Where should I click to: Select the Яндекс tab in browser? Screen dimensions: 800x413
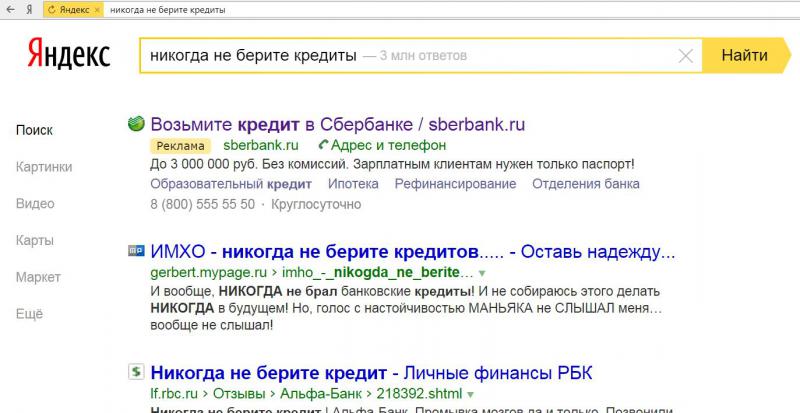point(73,10)
